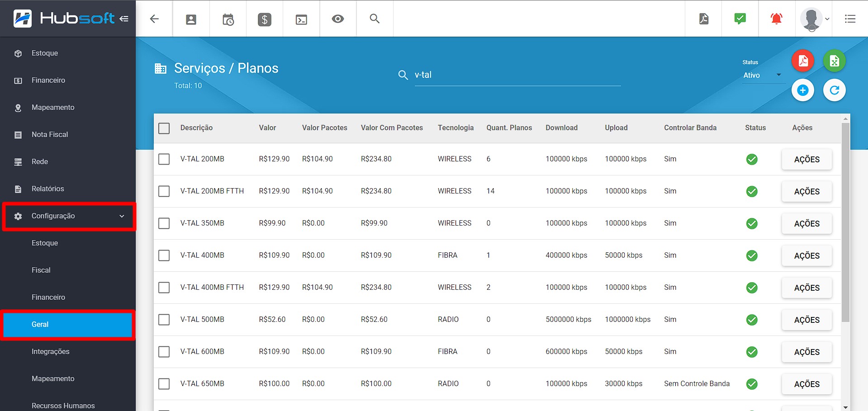
Task: Click the dollar sign financial icon
Action: pyautogui.click(x=265, y=19)
